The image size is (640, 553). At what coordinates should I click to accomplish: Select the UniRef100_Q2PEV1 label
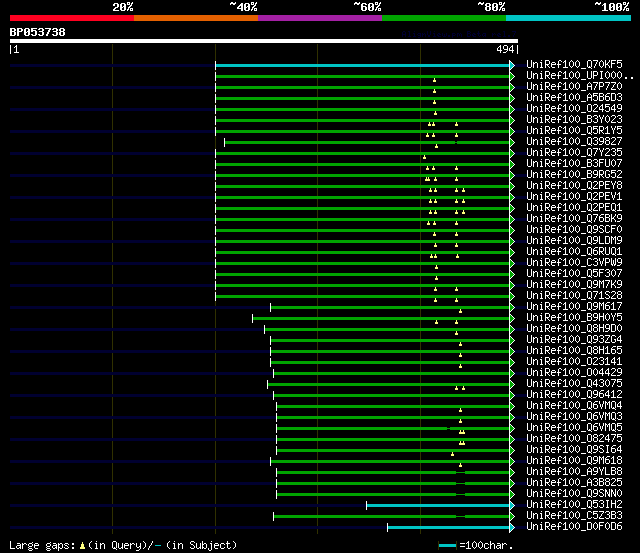(x=574, y=197)
